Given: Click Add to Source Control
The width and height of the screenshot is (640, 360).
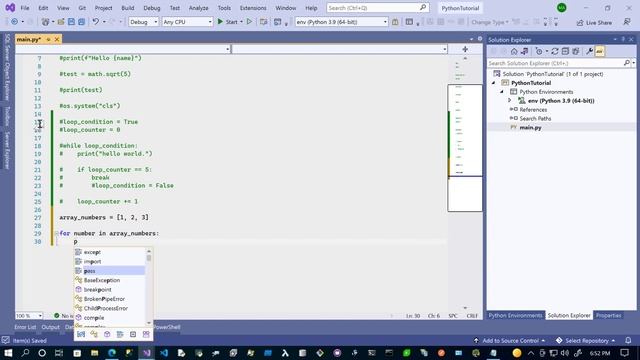Looking at the screenshot, I should click(x=509, y=340).
